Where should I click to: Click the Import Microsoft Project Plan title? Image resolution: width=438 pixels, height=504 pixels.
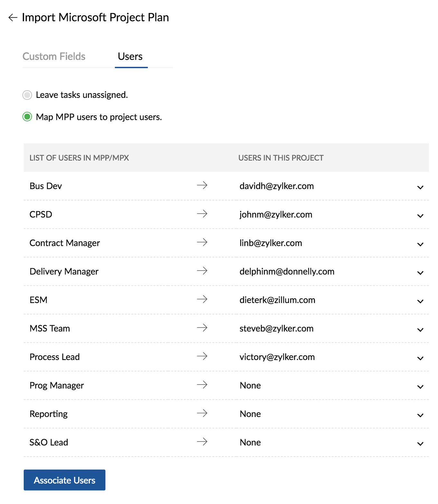[x=95, y=17]
